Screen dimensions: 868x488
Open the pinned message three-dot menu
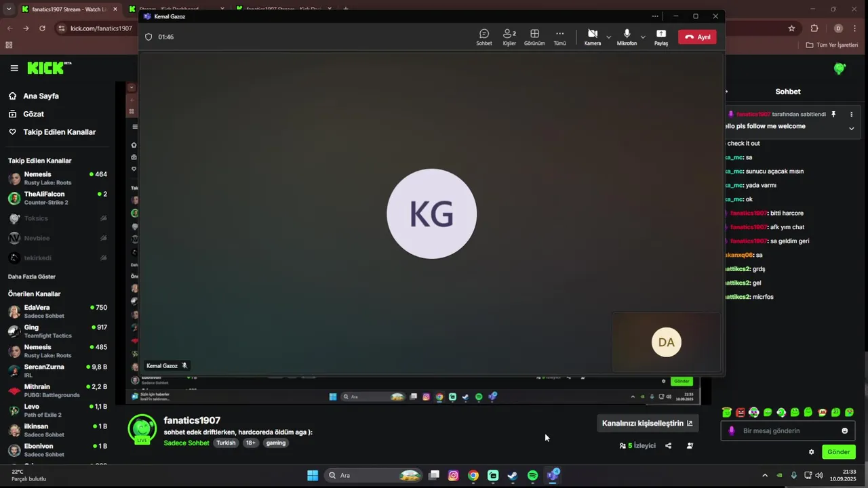pos(852,115)
